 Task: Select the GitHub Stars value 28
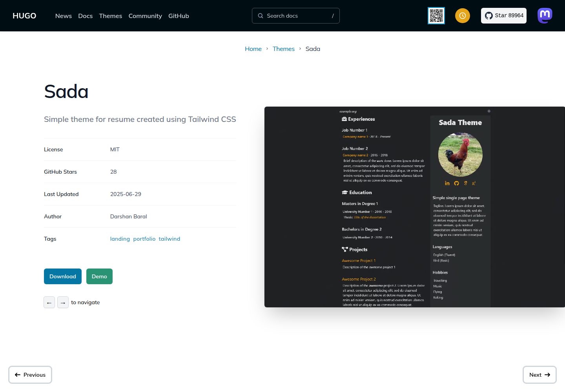(x=113, y=172)
